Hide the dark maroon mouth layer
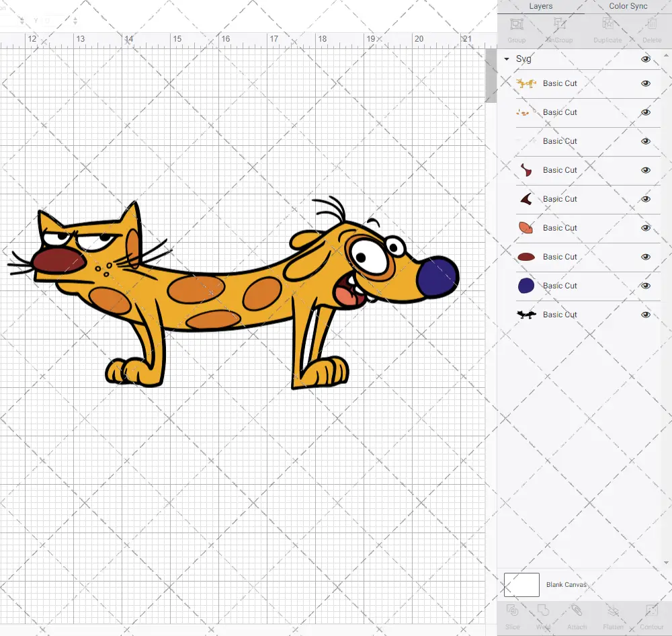Image resolution: width=672 pixels, height=636 pixels. tap(645, 199)
